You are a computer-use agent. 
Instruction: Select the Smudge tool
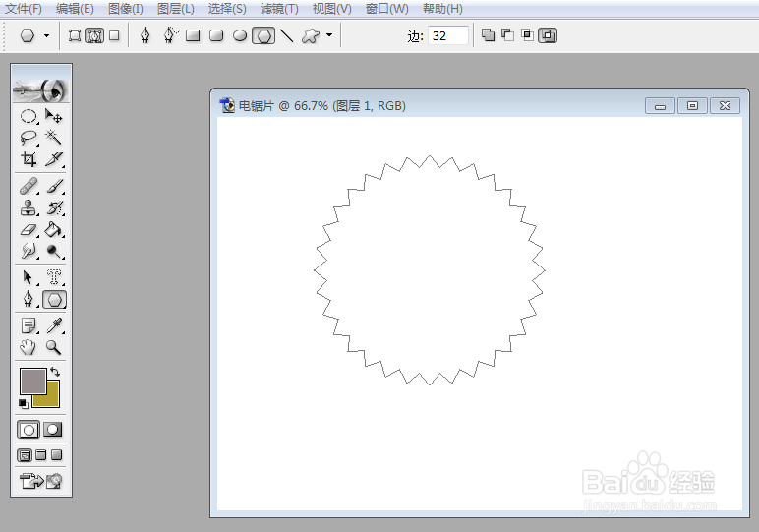coord(29,251)
